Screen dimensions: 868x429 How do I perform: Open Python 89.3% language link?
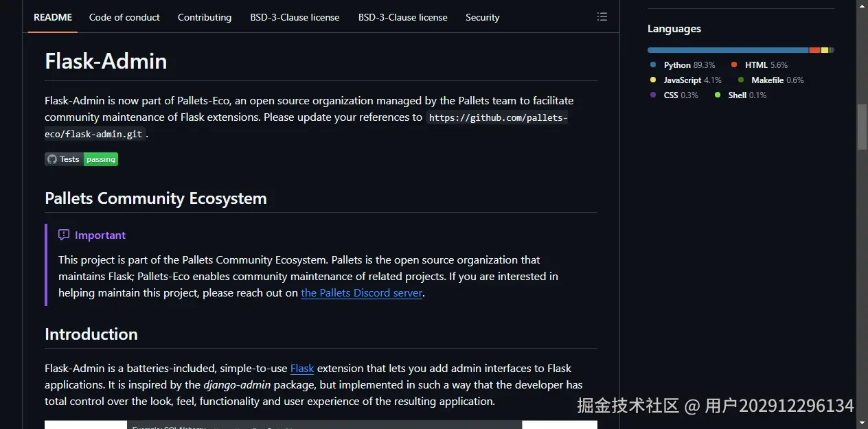pos(683,65)
